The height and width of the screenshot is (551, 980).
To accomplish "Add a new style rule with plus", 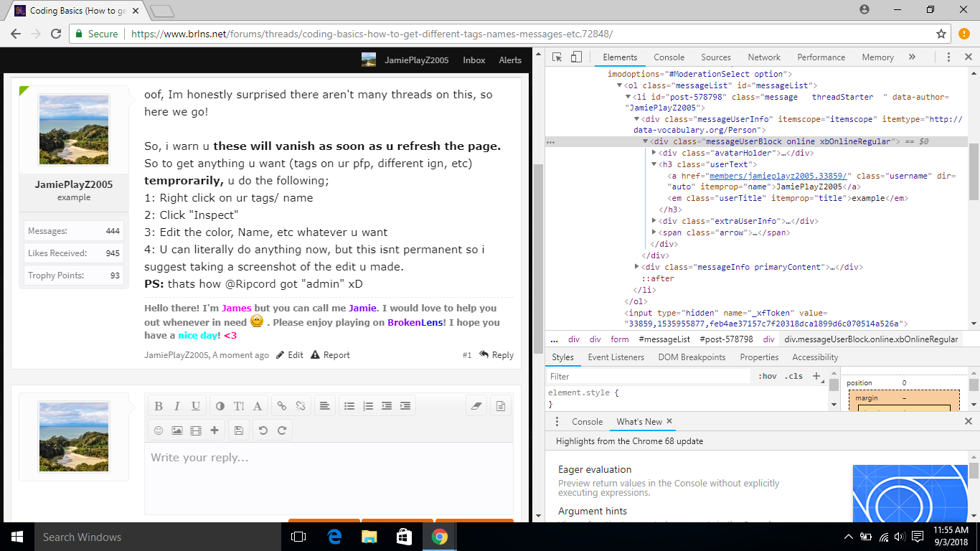I will point(816,376).
